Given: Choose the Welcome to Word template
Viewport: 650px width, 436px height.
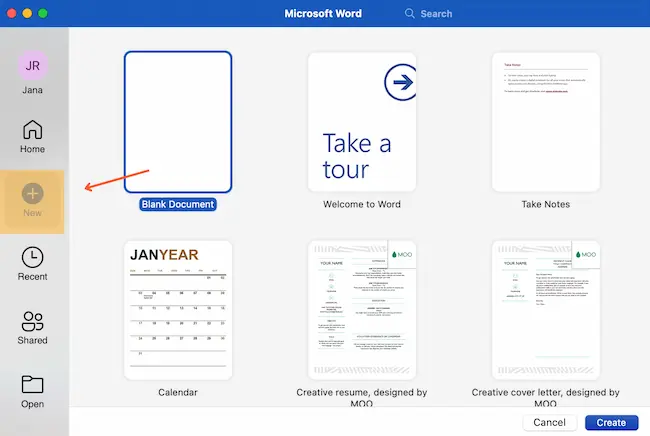Looking at the screenshot, I should coord(362,122).
